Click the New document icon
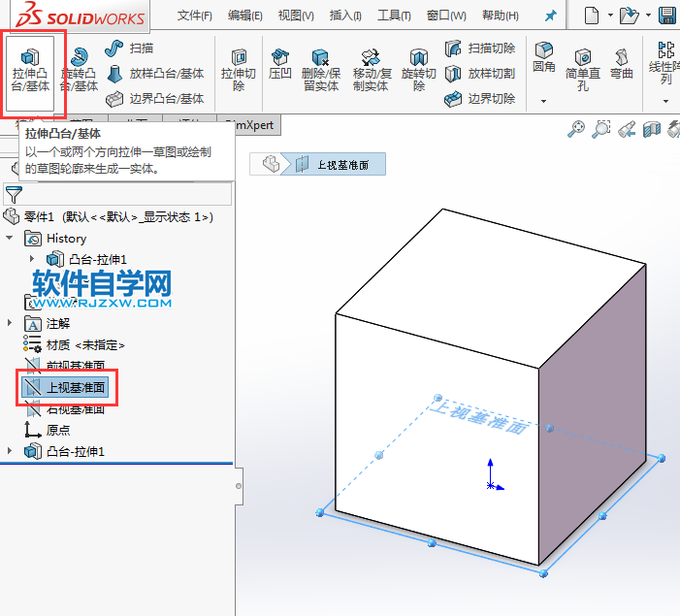This screenshot has height=616, width=680. [592, 16]
